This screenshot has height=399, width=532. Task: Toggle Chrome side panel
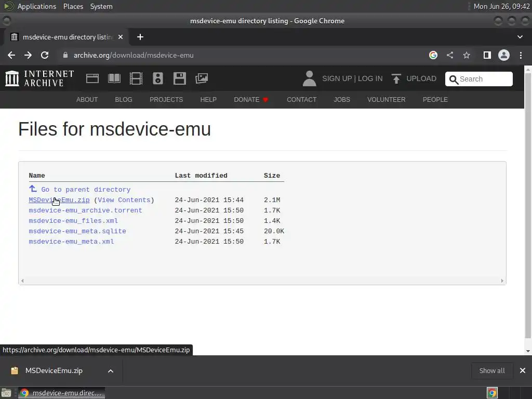[x=487, y=55]
